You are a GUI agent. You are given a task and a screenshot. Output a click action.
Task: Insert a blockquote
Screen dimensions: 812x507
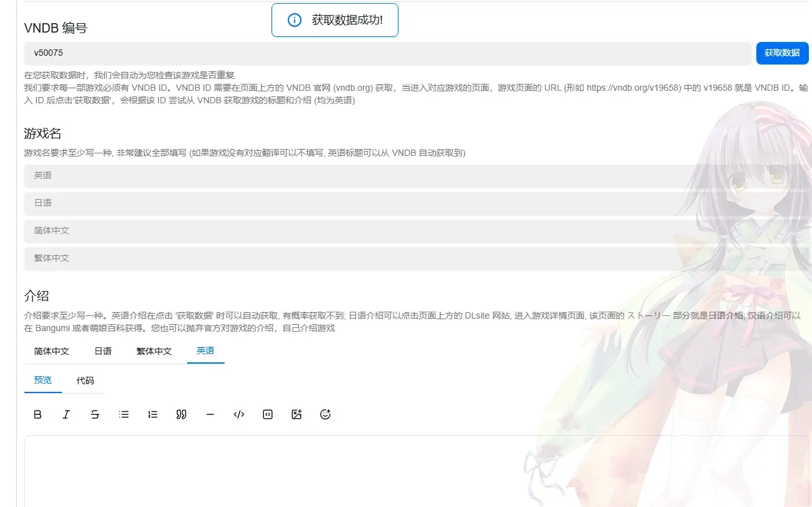pos(181,414)
